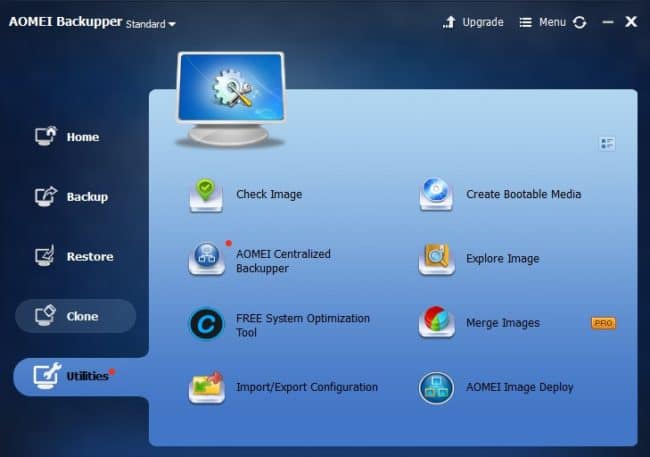Image resolution: width=650 pixels, height=457 pixels.
Task: Click the Clone sidebar icon
Action: (45, 316)
